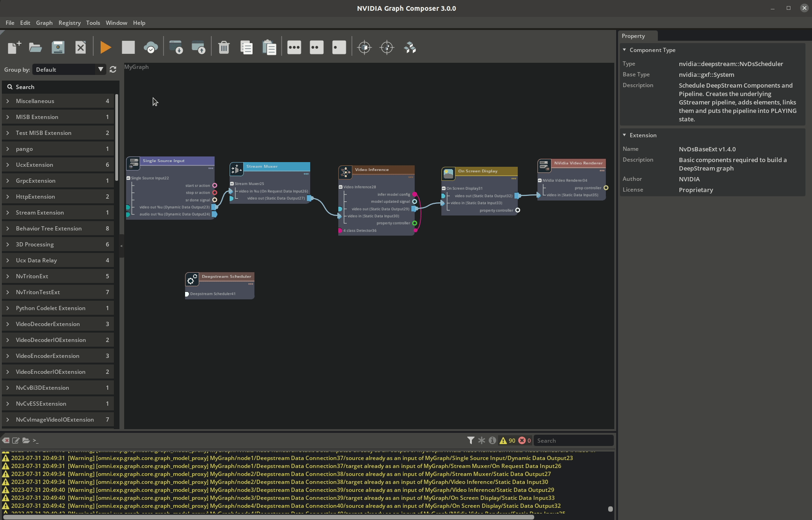Click the console filter funnel icon
The width and height of the screenshot is (812, 520).
pos(471,440)
